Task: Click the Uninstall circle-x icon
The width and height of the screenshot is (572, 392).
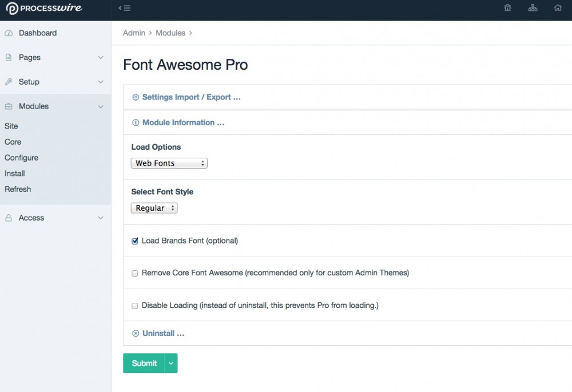Action: pyautogui.click(x=136, y=334)
